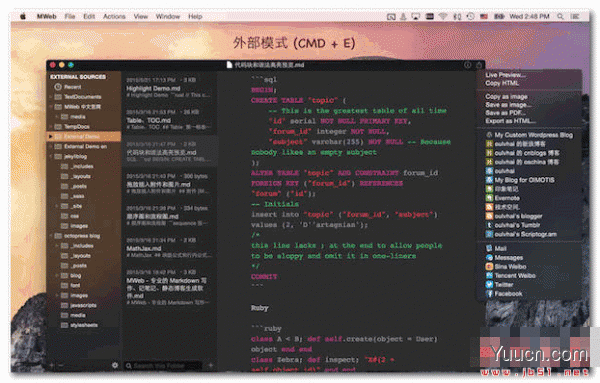
Task: Click the Scriptogr.am icon in share menu
Action: tap(489, 234)
